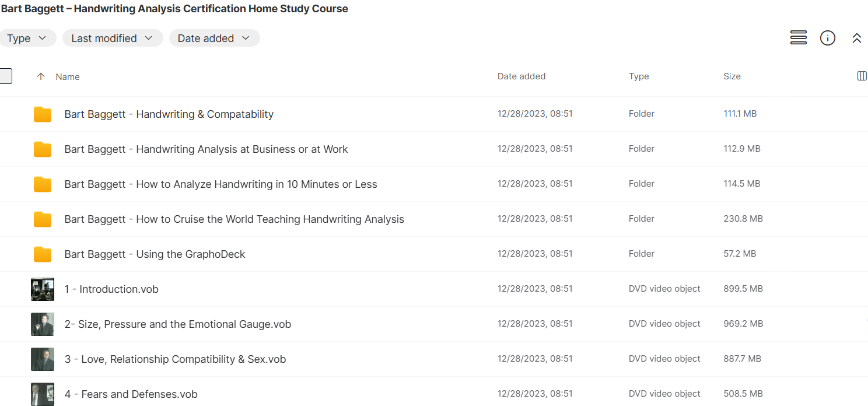Open the Last modified filter dropdown
868x406 pixels.
pos(113,38)
